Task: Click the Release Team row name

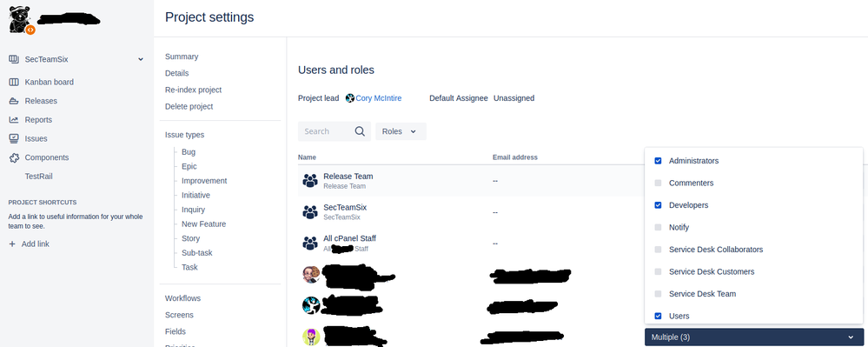Action: coord(348,177)
